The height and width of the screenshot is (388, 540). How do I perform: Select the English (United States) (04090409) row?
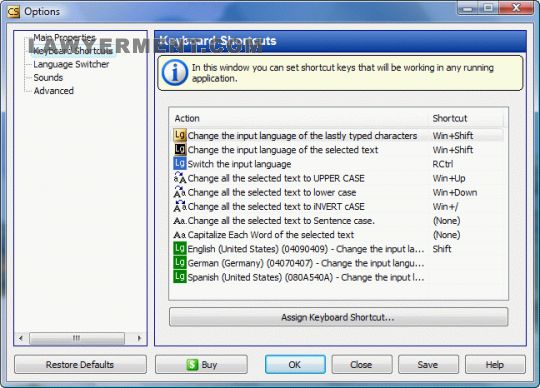tap(338, 249)
